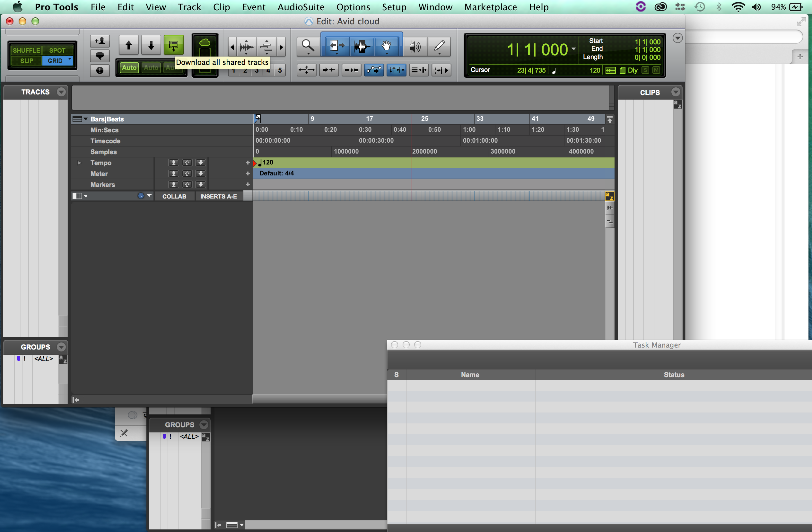Enable SPOT edit mode

click(57, 50)
